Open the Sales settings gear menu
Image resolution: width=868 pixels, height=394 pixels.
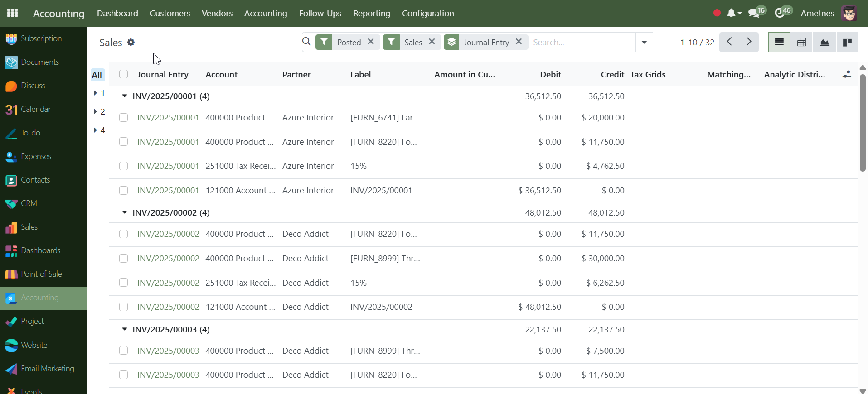[131, 42]
